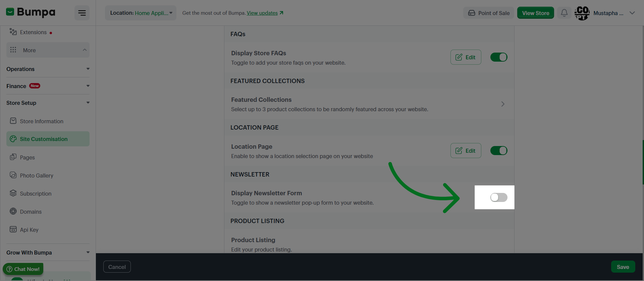Screen dimensions: 644x281
Task: Open the user account dropdown chevron
Action: point(632,13)
